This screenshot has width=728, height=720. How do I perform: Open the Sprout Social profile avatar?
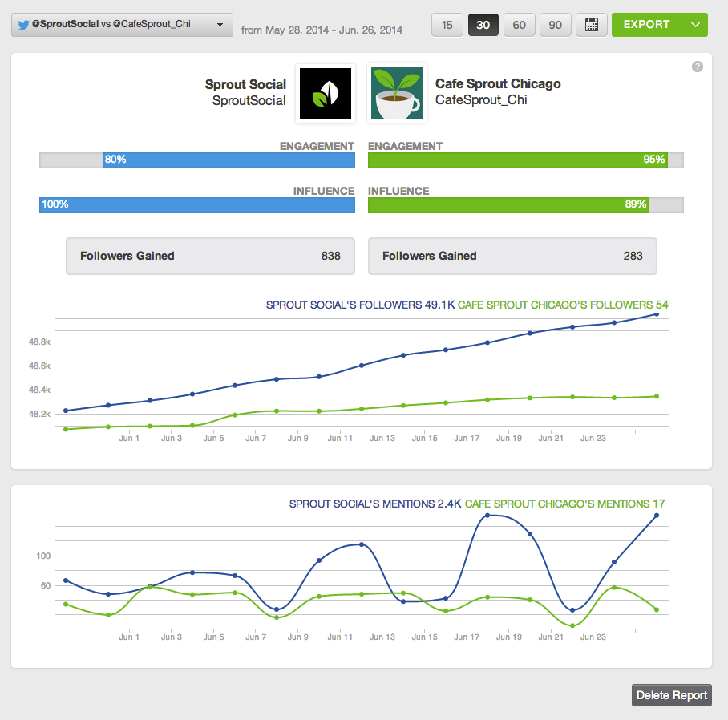pyautogui.click(x=325, y=93)
